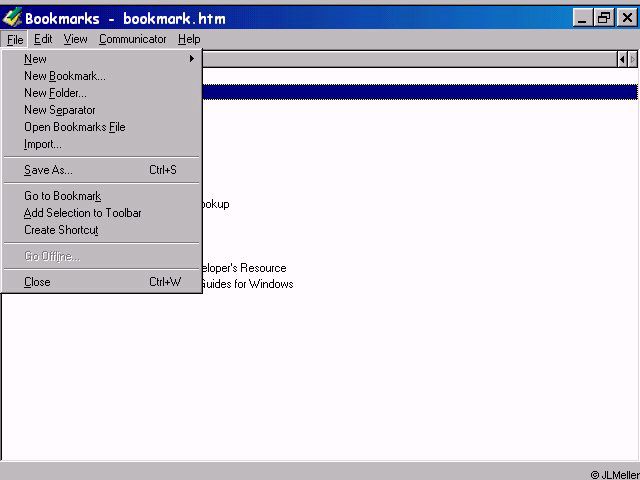Choose Create Shortcut entry
Viewport: 640px width, 480px height.
[x=102, y=230]
